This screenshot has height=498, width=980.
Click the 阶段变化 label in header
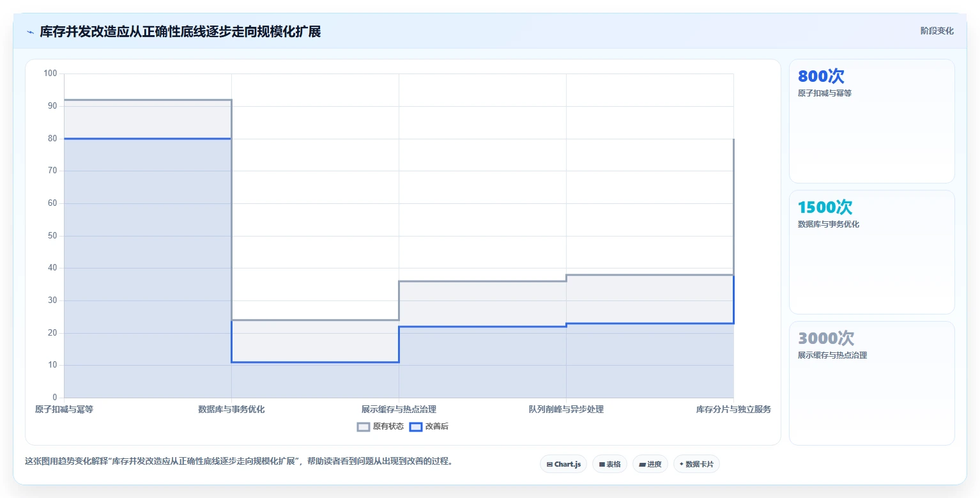point(937,31)
